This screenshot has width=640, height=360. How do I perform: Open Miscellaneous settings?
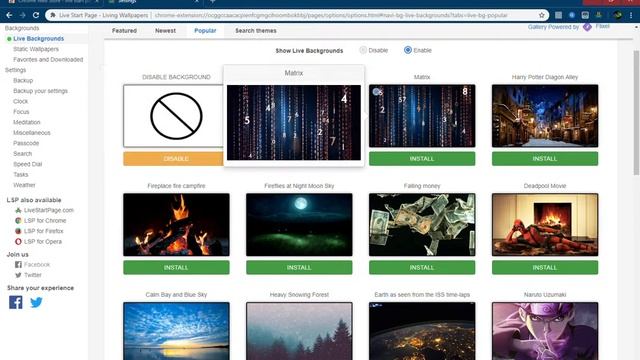[32, 133]
